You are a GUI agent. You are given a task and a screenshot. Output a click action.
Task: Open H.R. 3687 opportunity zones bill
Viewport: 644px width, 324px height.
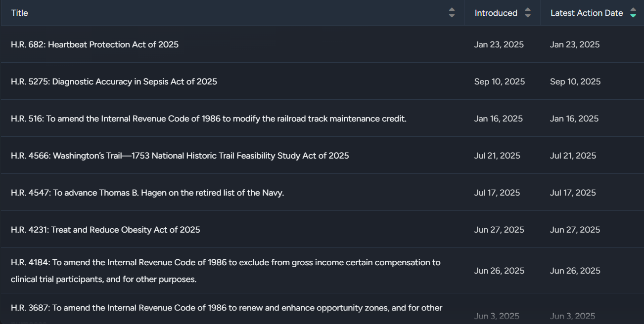pyautogui.click(x=226, y=308)
